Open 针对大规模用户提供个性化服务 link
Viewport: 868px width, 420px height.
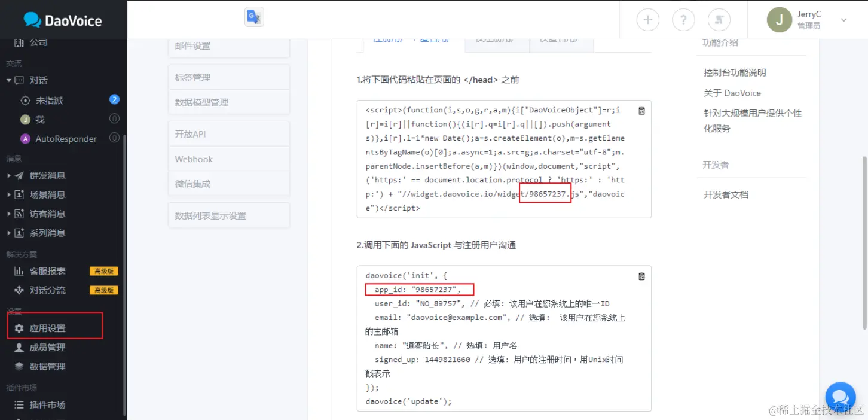click(x=753, y=121)
